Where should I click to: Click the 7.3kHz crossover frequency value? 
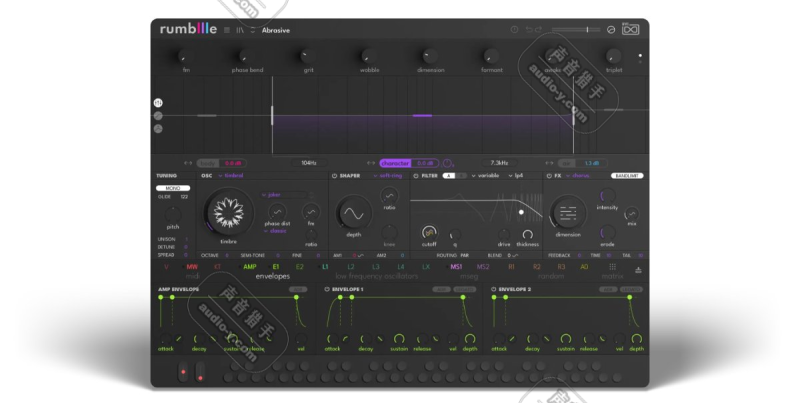click(x=499, y=163)
